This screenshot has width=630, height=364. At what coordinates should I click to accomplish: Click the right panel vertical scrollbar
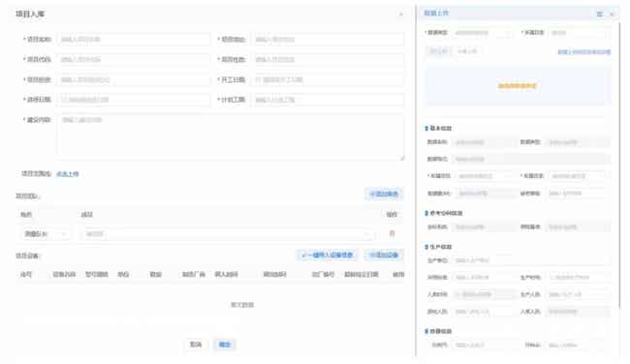click(x=620, y=165)
